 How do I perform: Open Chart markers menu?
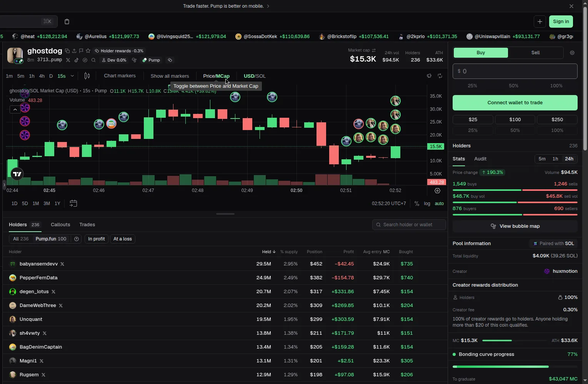point(120,76)
